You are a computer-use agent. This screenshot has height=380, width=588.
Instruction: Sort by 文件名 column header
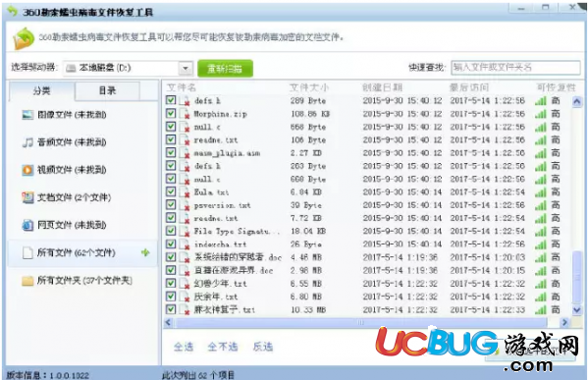click(x=182, y=87)
